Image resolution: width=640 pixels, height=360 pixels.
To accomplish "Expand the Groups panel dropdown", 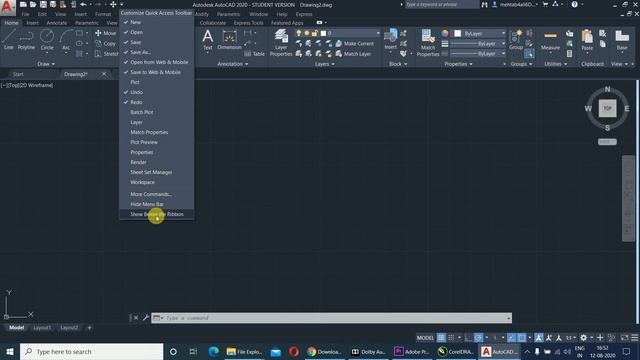I will (x=521, y=64).
